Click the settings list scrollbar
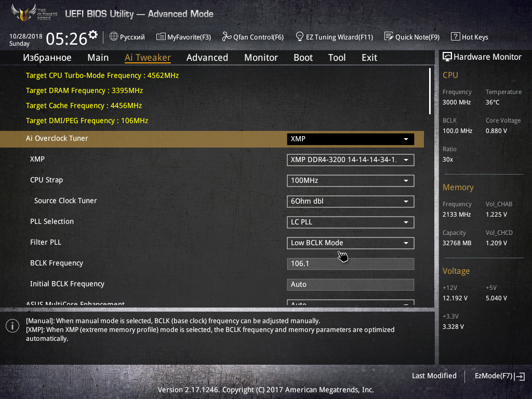Screen dimensions: 532x399 430,91
